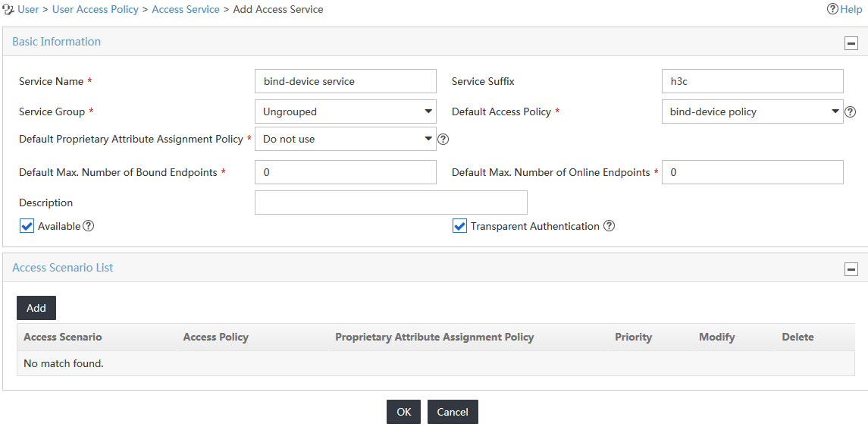Confirm with the OK button
Screen dimensions: 868x427
coord(403,412)
